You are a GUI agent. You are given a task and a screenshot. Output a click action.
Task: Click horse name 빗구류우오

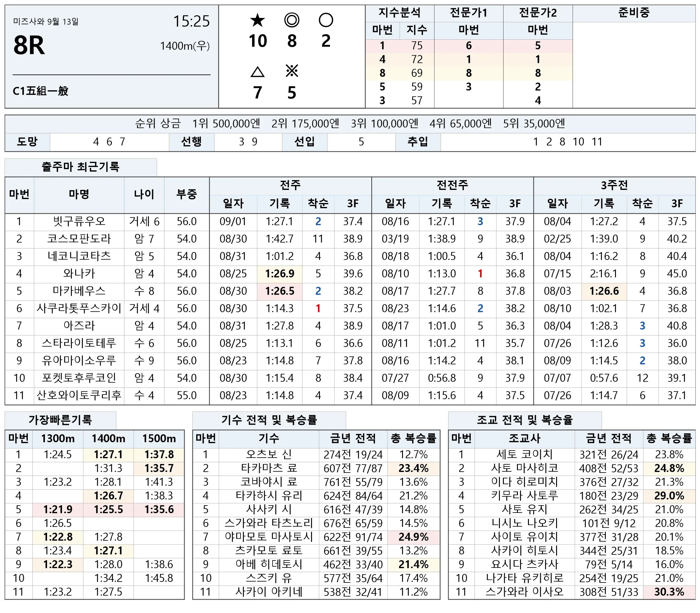(x=79, y=221)
